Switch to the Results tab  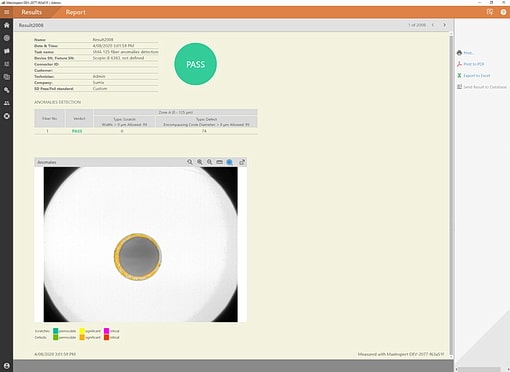click(32, 12)
